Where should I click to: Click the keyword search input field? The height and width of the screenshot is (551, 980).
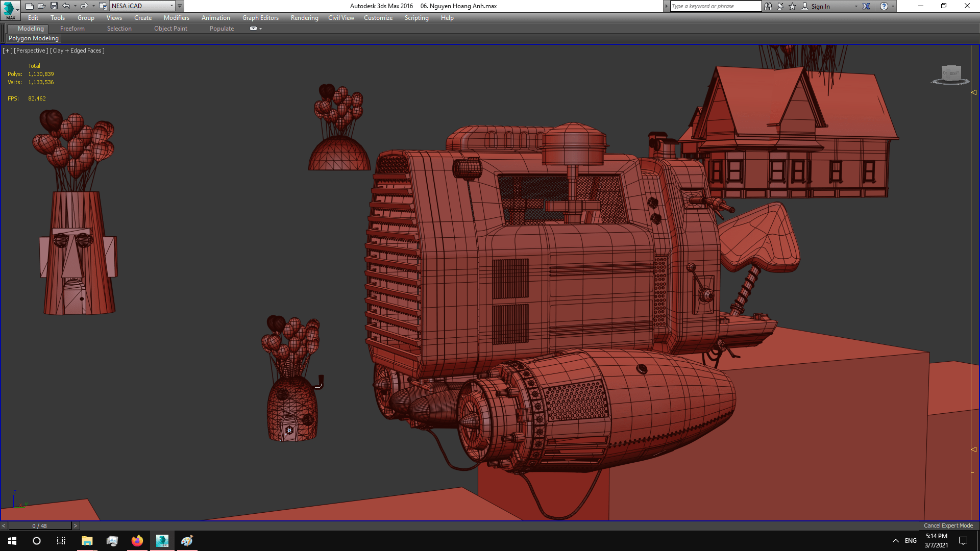coord(715,6)
